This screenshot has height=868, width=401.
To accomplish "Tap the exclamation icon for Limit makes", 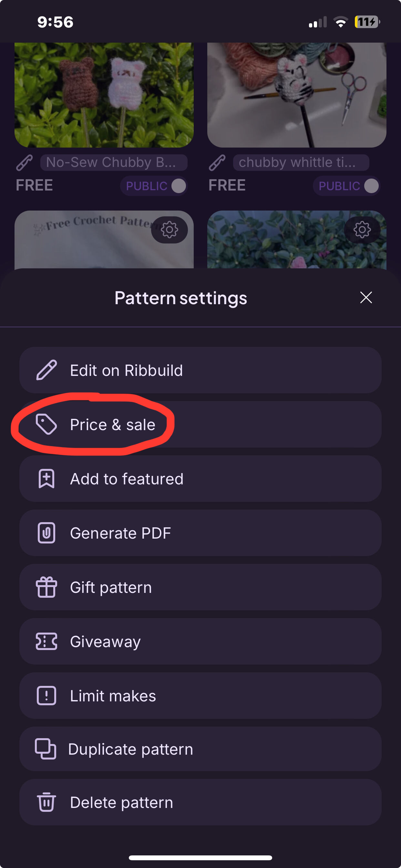I will tap(46, 696).
